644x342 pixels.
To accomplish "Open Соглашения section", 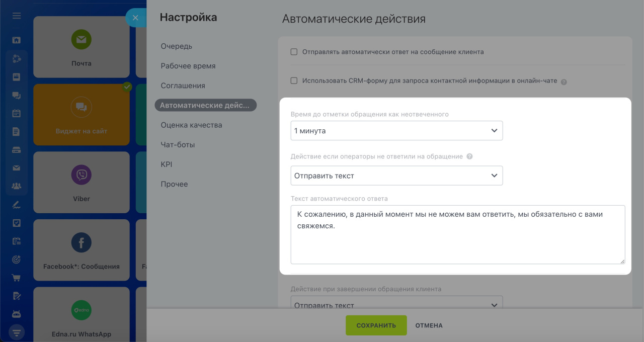I will 183,85.
